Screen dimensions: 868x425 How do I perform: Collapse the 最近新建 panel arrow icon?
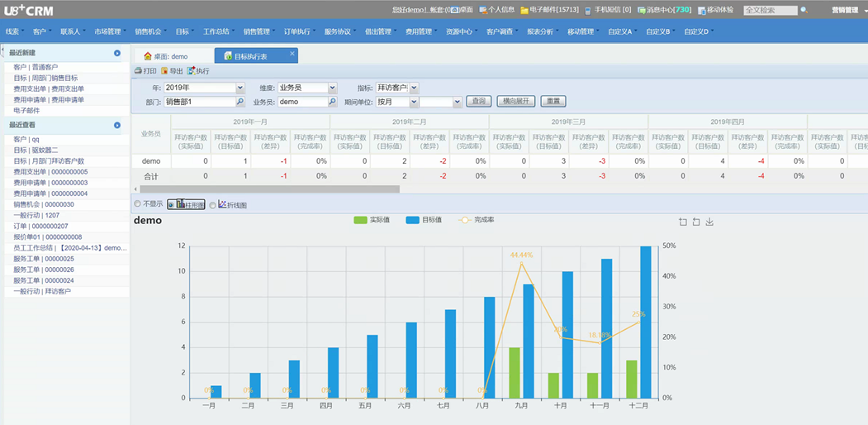click(117, 53)
